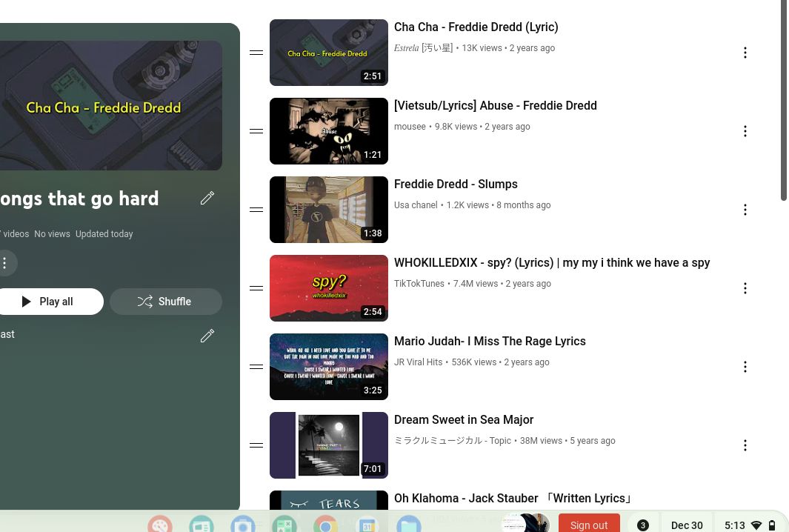
Task: Open Oh Klahoma - Jack Stauber video title
Action: pos(513,498)
